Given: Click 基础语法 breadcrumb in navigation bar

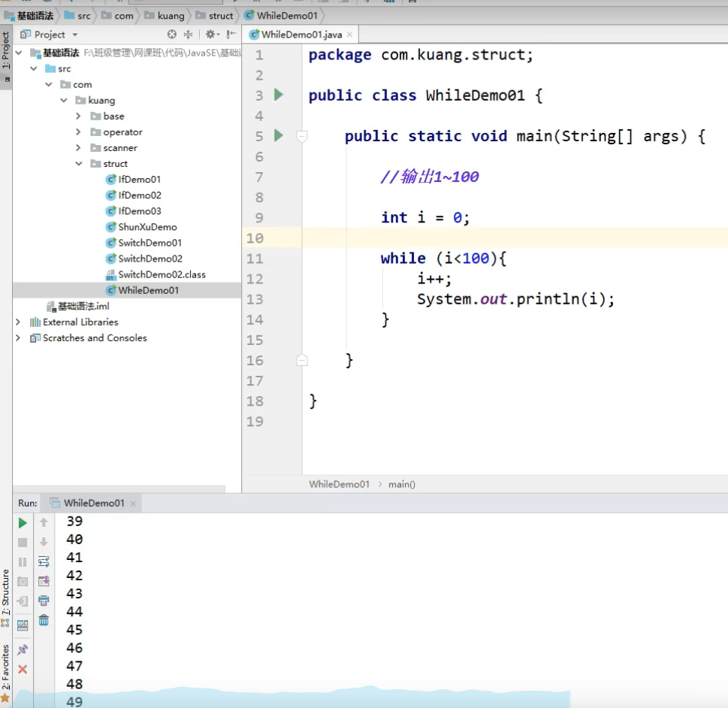Looking at the screenshot, I should tap(29, 15).
